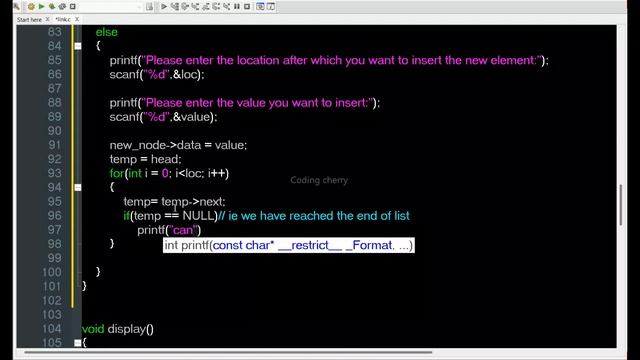Click the Build and run icon
640x360 pixels.
point(52,7)
